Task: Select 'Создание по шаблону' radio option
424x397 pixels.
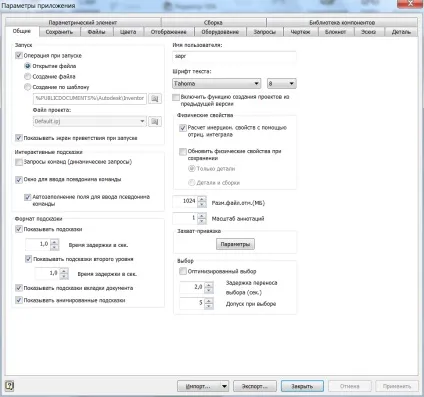Action: (28, 87)
